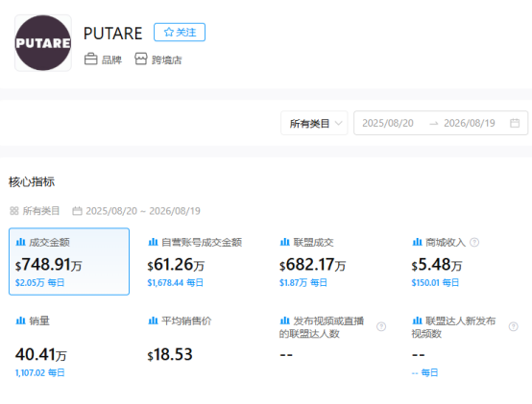Open the 所有类目 category dropdown
This screenshot has width=532, height=404.
click(314, 123)
